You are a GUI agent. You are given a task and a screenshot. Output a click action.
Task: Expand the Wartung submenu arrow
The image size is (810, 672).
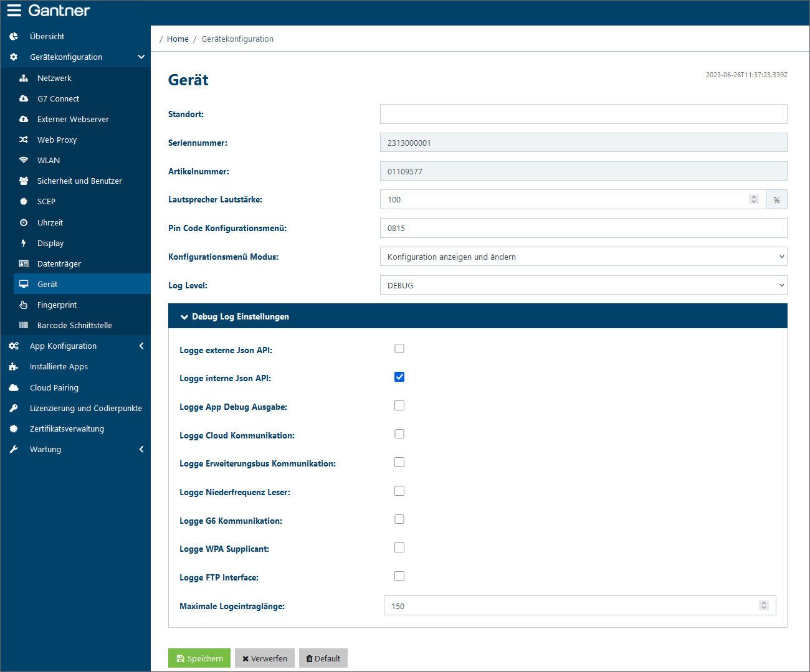(x=141, y=449)
